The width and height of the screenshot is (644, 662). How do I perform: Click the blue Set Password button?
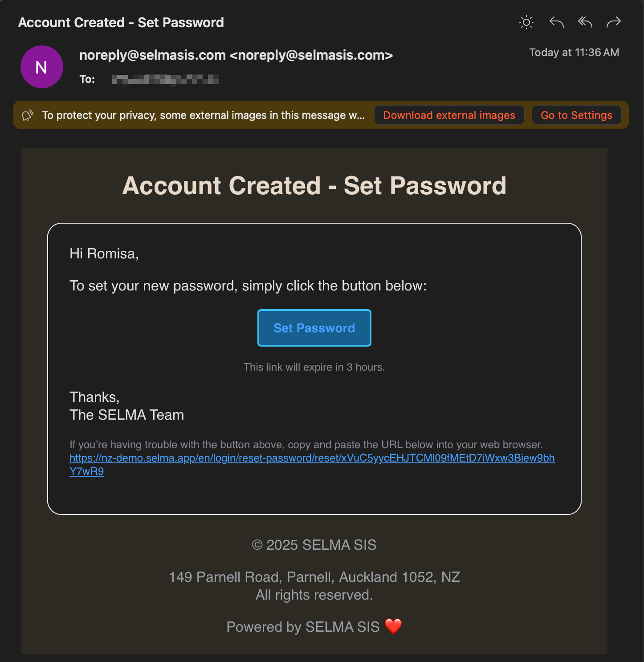314,328
